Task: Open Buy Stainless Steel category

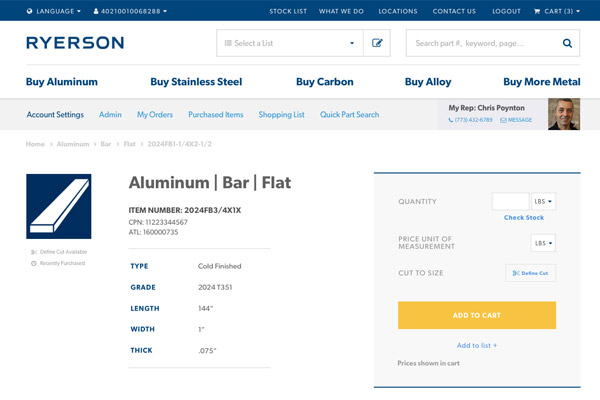Action: [196, 82]
